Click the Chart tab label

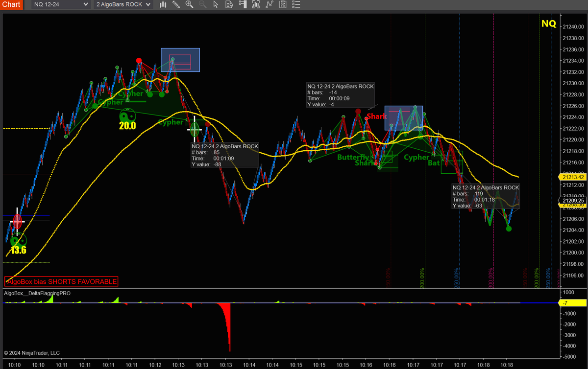11,4
